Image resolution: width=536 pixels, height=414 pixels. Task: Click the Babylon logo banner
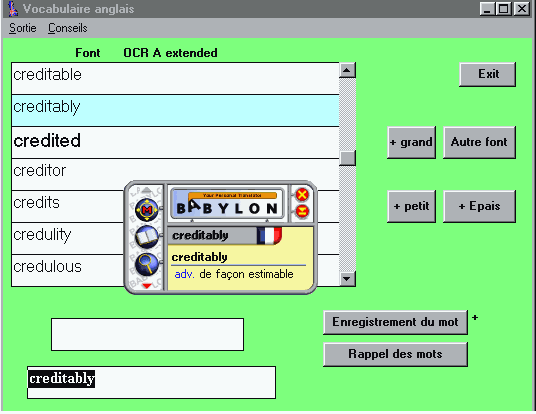(x=227, y=204)
